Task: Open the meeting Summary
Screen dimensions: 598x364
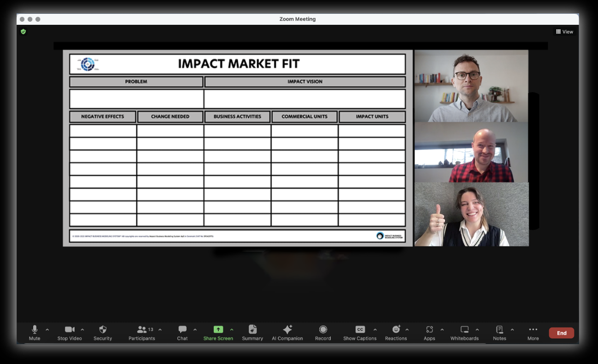Action: (252, 333)
